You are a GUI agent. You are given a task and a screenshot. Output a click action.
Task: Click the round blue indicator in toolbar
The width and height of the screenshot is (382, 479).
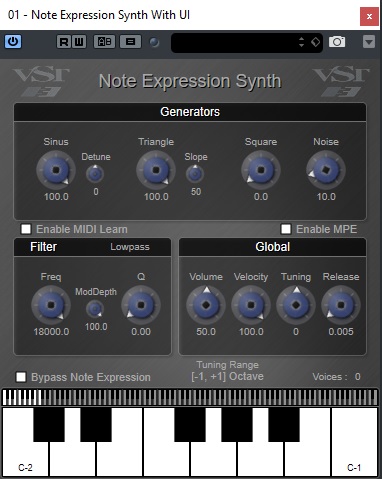(x=154, y=42)
